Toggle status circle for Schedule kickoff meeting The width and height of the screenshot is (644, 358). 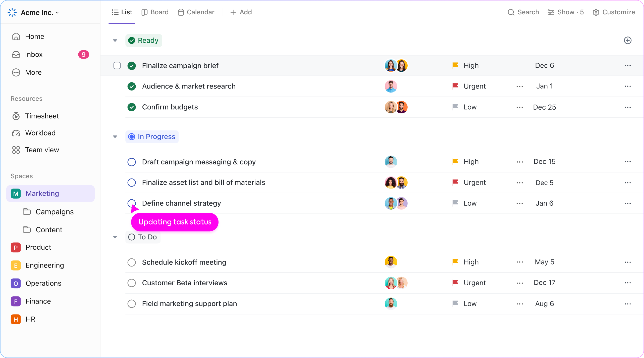pos(132,262)
